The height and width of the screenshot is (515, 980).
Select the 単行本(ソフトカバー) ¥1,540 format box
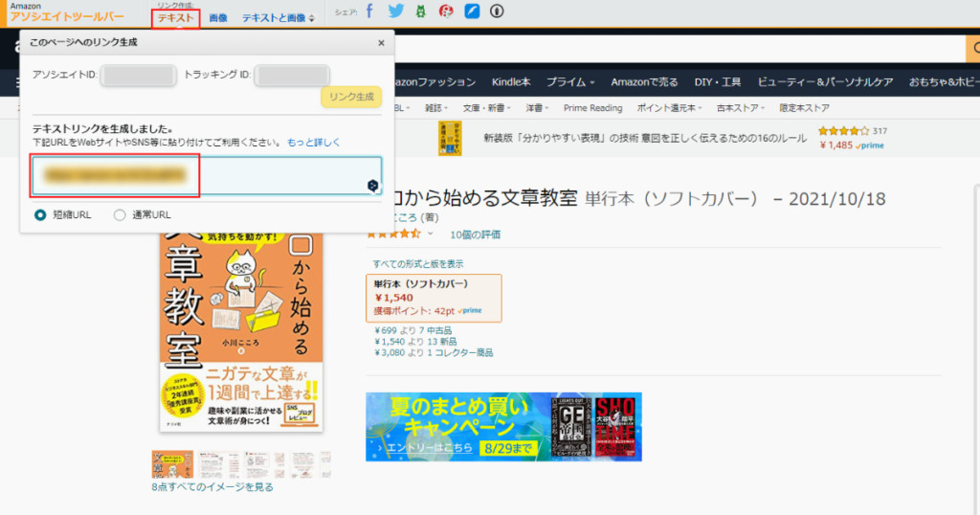434,298
